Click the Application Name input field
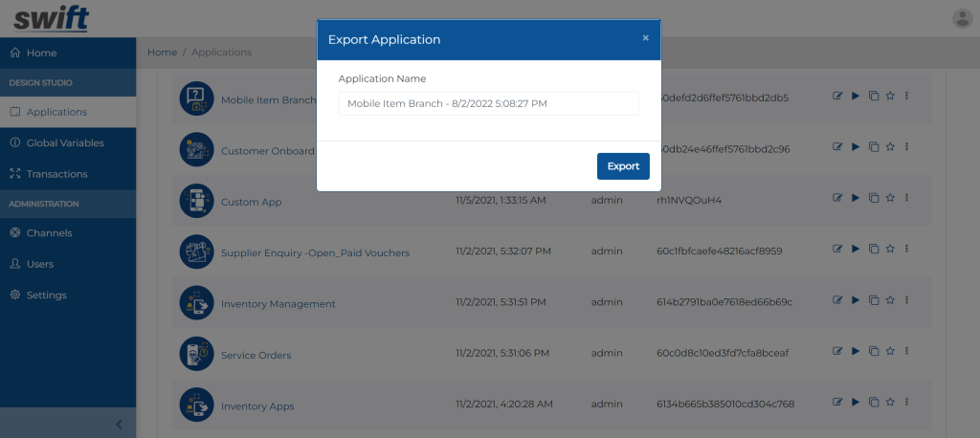This screenshot has width=980, height=438. coord(488,103)
